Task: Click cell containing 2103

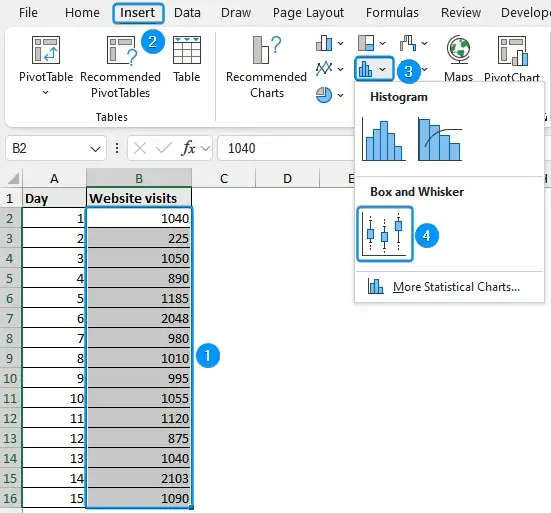Action: click(139, 478)
